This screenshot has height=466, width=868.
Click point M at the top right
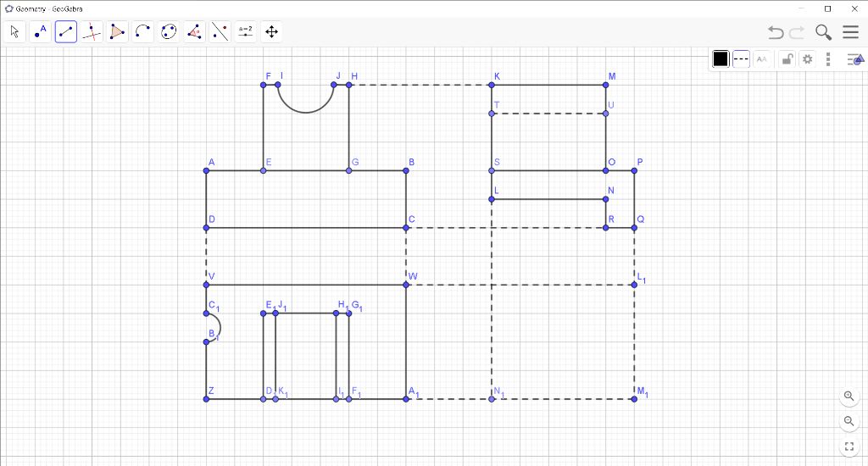605,85
